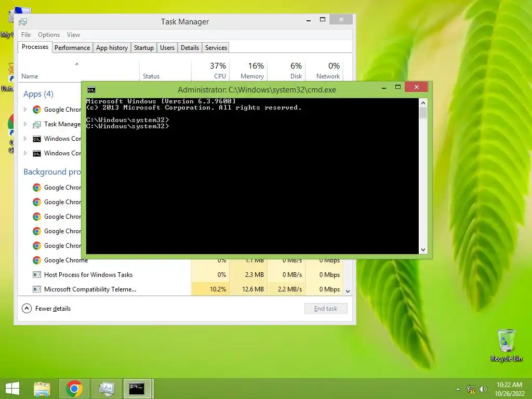532x399 pixels.
Task: Select the Recycle Bin desktop icon
Action: point(506,345)
